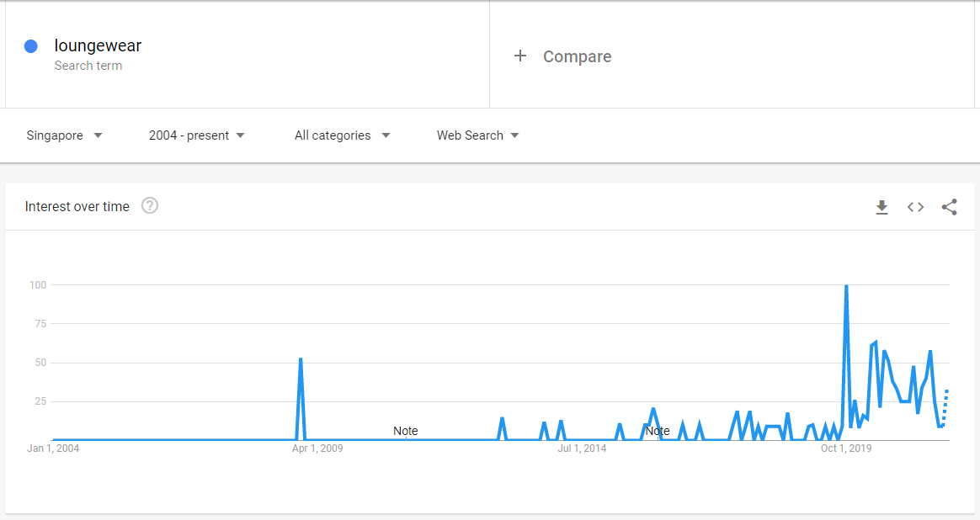Screen dimensions: 980x520
Task: Open the All categories dropdown
Action: 343,135
